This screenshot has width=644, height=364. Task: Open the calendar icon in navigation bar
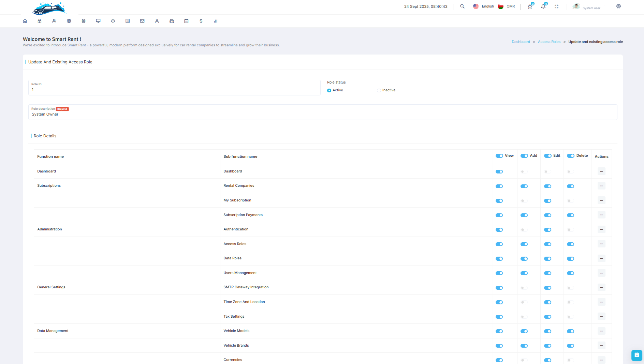(186, 21)
